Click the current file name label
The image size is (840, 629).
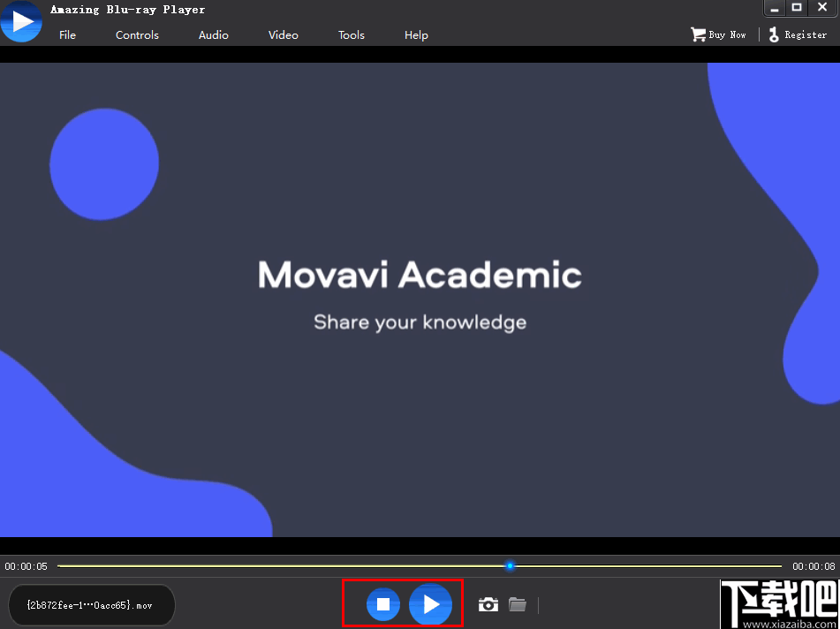coord(92,605)
